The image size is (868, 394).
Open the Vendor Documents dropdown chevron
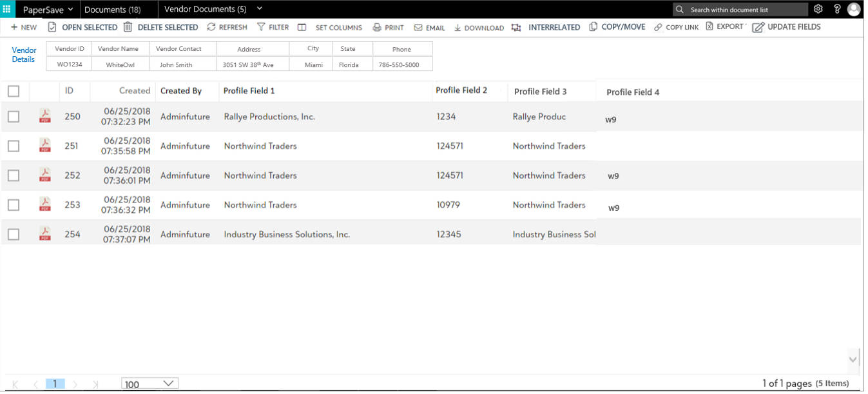(x=259, y=9)
